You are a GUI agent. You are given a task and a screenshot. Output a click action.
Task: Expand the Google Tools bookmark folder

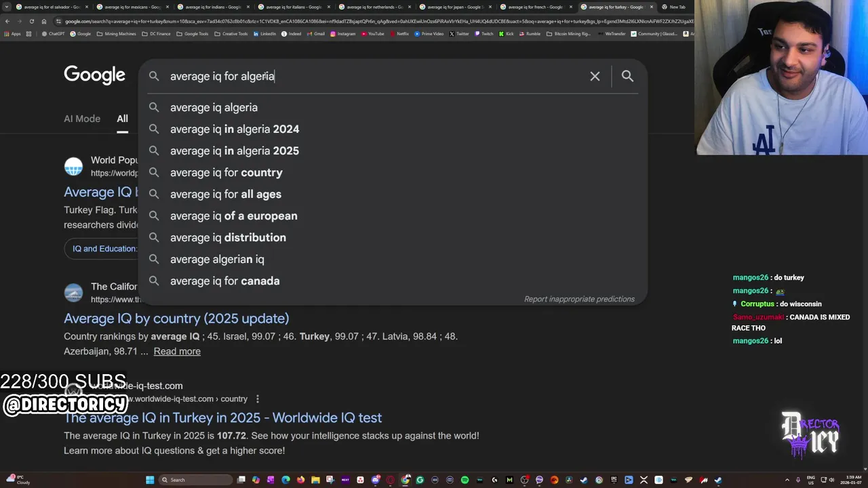[193, 34]
